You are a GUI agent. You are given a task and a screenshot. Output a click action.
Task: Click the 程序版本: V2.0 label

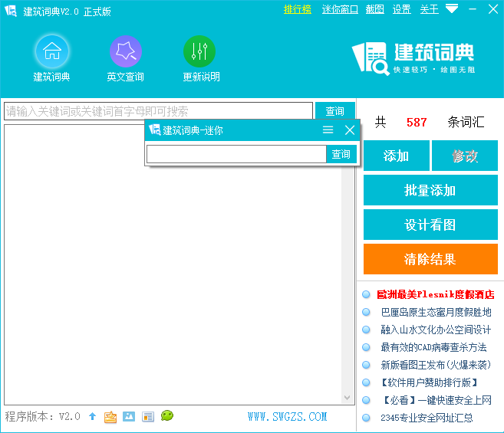[42, 417]
